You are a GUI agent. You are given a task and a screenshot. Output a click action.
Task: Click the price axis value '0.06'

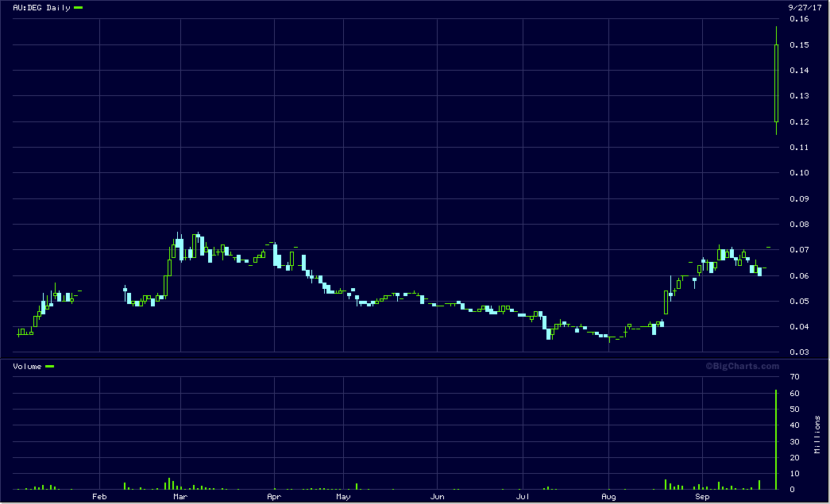click(x=799, y=275)
